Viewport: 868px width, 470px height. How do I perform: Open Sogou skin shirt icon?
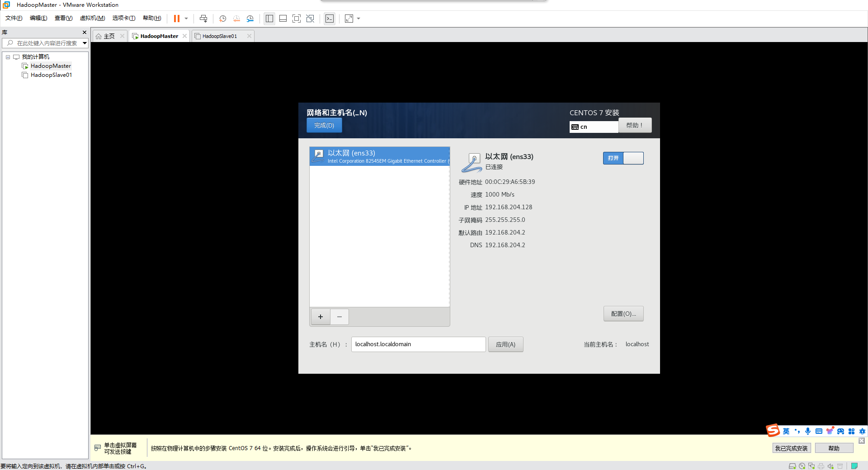pos(830,431)
